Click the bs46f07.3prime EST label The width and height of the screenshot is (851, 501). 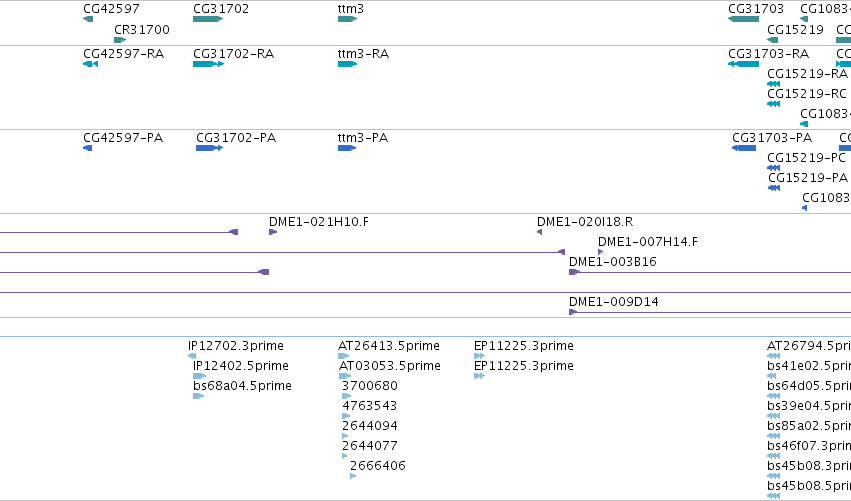coord(809,446)
